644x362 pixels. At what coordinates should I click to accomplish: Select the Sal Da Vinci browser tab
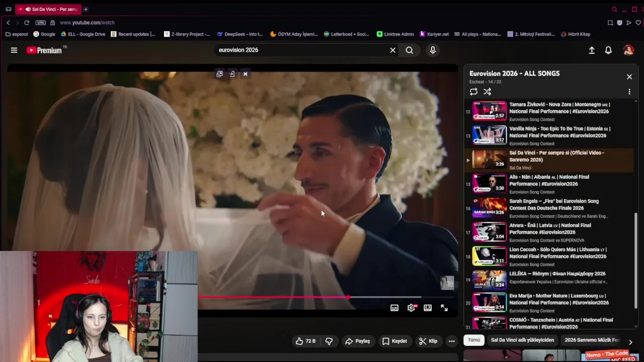[x=48, y=9]
